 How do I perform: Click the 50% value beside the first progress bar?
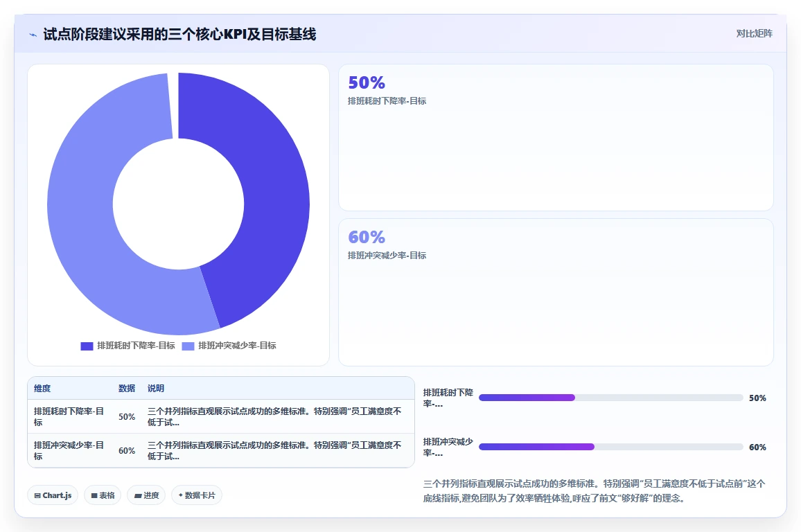coord(757,398)
